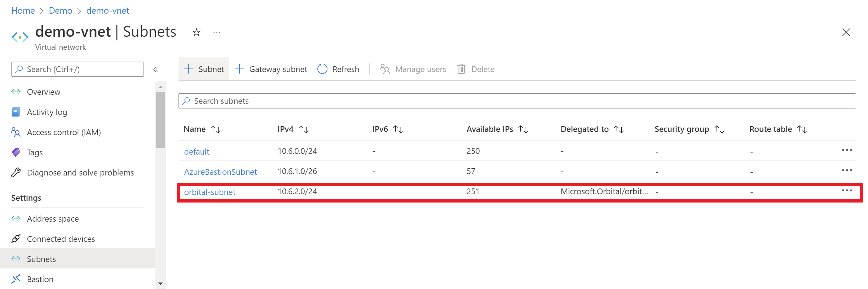This screenshot has width=868, height=289.
Task: Click the Delete trash can icon
Action: point(461,69)
